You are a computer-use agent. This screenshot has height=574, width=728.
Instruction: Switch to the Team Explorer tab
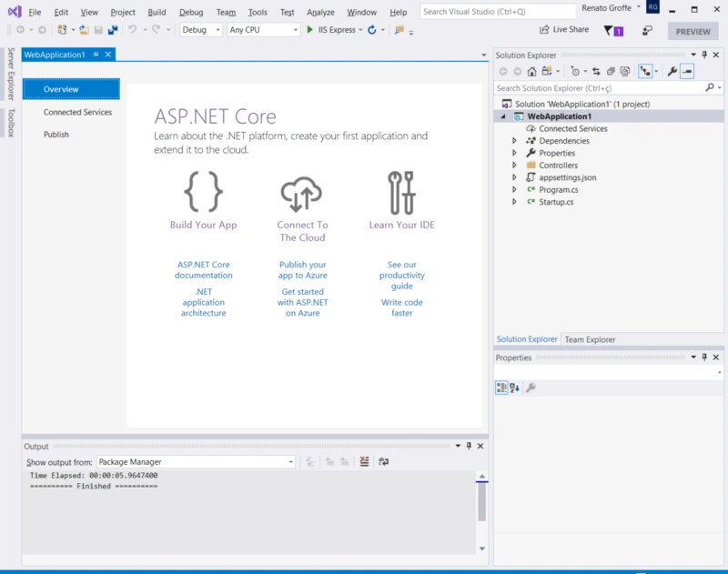coord(590,339)
